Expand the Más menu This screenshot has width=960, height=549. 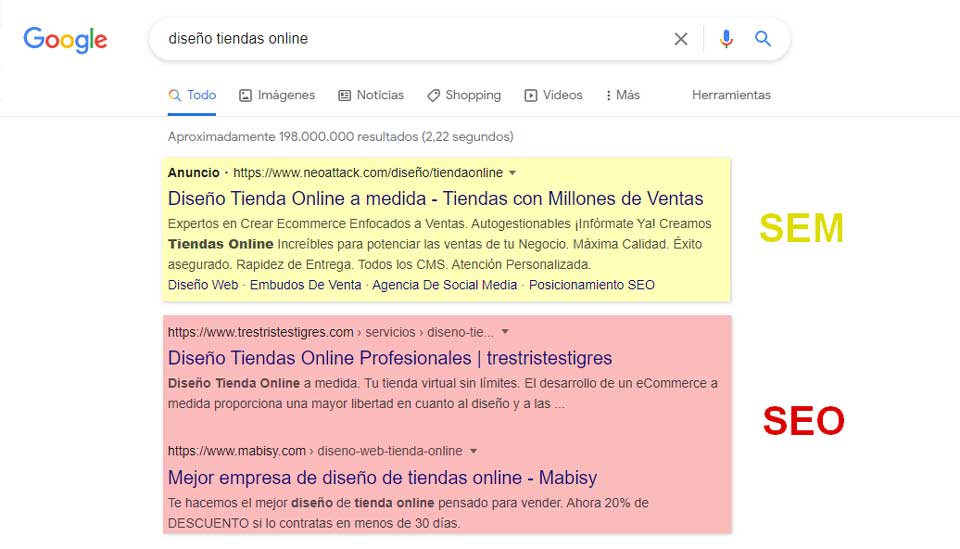[623, 95]
